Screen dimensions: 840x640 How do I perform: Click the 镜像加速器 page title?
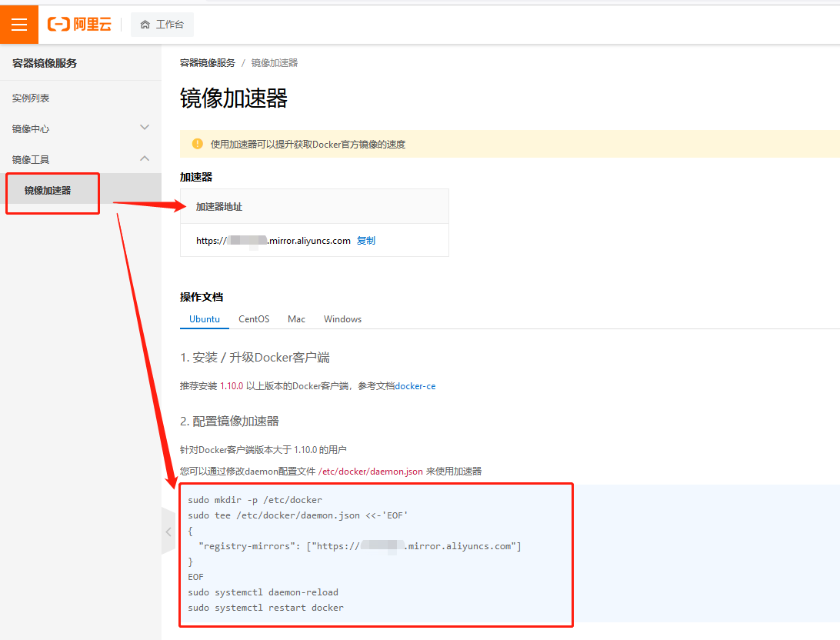point(234,98)
